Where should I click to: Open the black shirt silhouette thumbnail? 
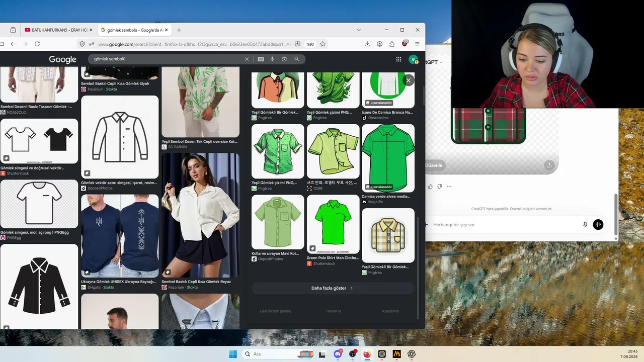pos(39,287)
